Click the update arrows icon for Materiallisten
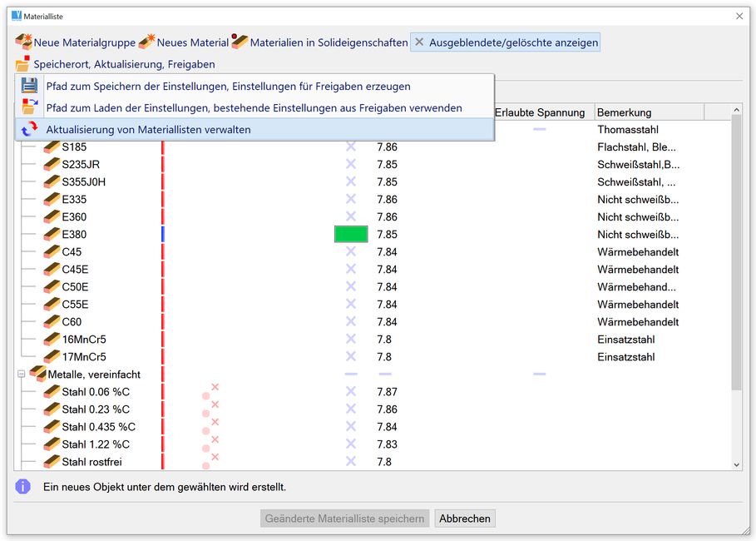Screen dimensions: 756x541 (29, 129)
